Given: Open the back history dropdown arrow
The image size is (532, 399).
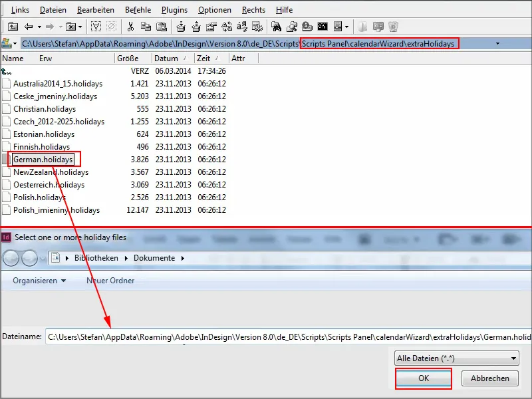Looking at the screenshot, I should click(39, 27).
